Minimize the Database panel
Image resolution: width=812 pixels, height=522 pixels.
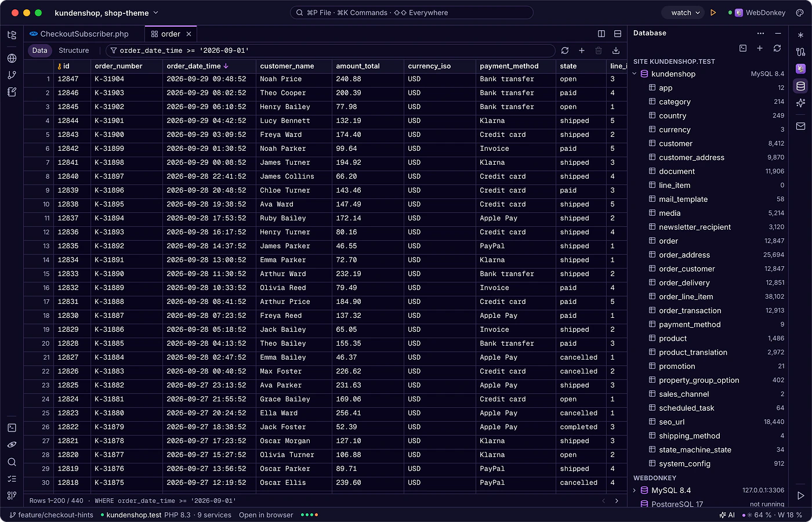778,33
